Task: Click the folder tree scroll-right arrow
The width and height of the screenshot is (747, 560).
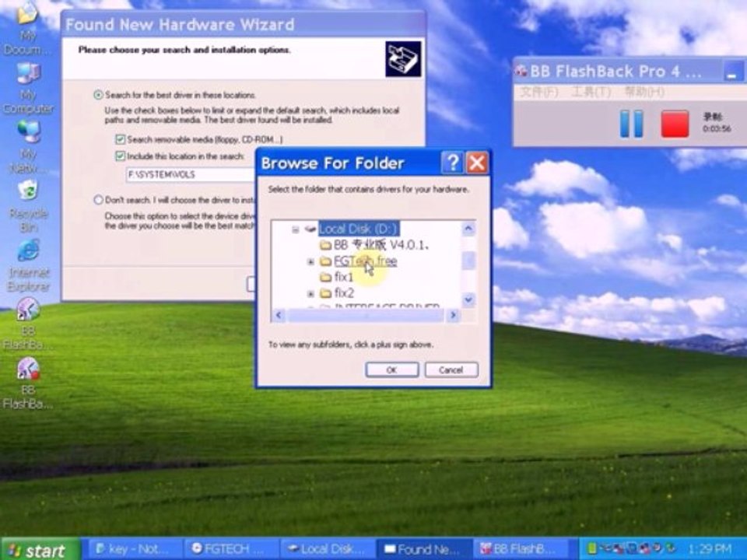Action: [x=453, y=315]
